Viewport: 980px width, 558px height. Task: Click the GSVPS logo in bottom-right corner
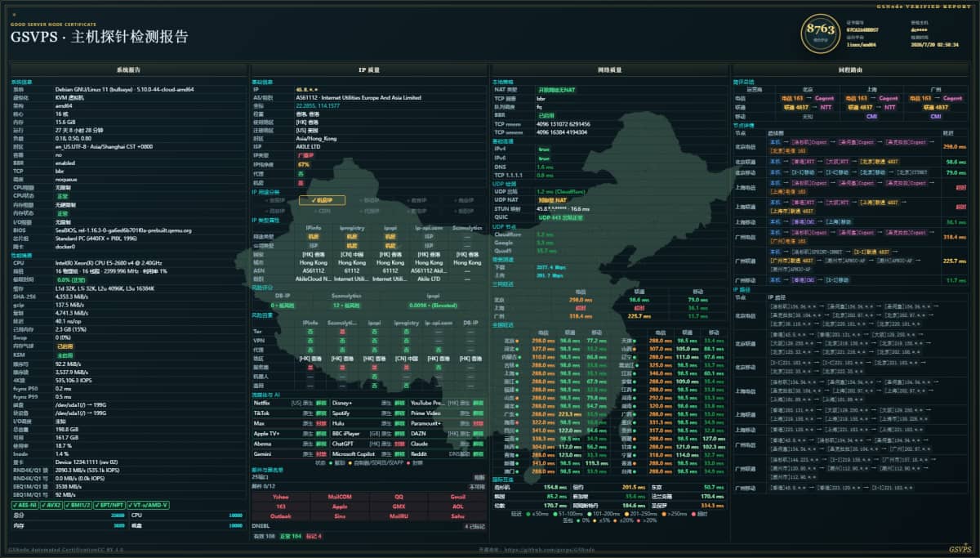click(959, 549)
